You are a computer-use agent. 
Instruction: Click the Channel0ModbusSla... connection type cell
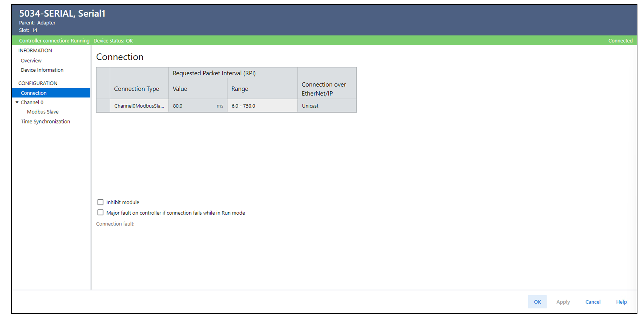139,106
